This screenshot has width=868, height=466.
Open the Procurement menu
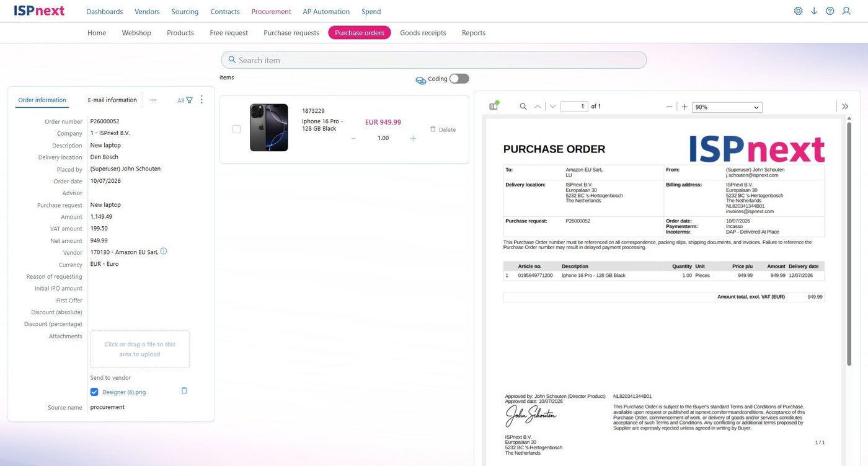coord(271,12)
